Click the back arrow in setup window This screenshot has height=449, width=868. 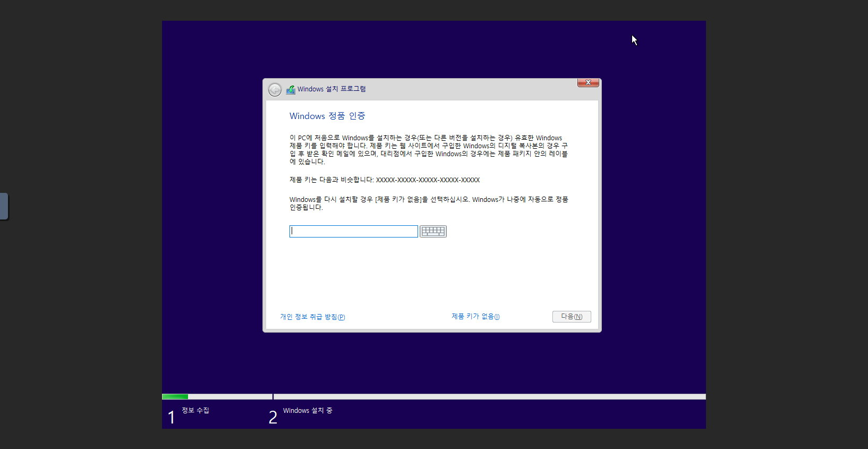pos(275,90)
